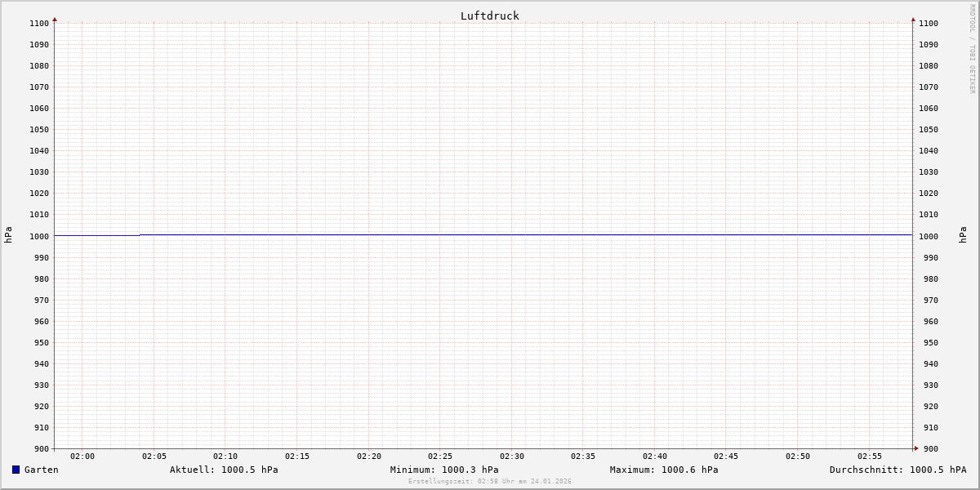Click the RRDTOOL / TOBI OETIKER watermark
980x490 pixels.
point(972,49)
